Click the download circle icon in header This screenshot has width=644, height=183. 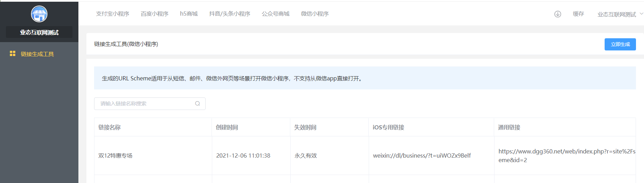558,14
